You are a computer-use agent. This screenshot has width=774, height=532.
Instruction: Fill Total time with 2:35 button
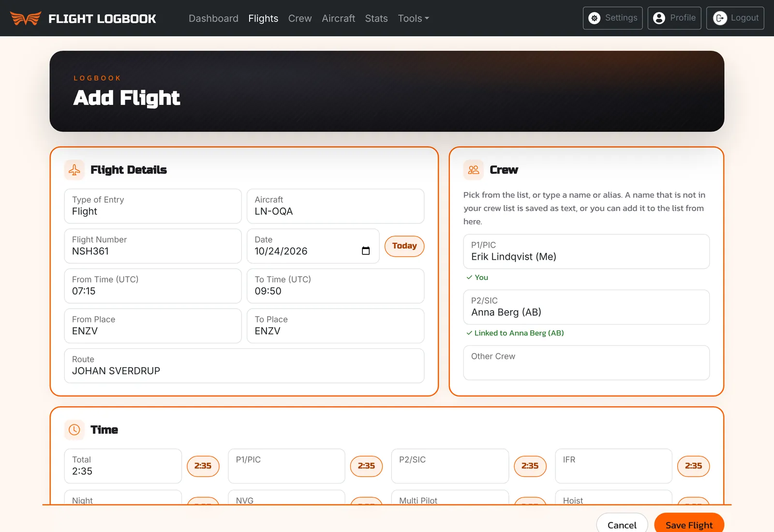(x=203, y=466)
